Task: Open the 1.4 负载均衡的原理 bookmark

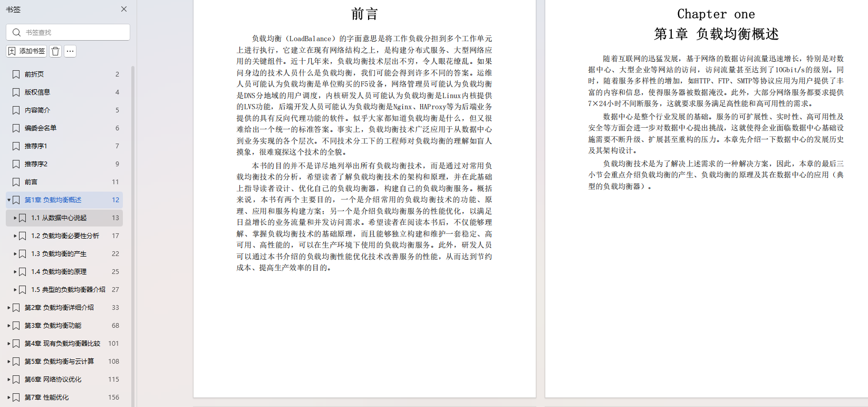Action: point(59,272)
